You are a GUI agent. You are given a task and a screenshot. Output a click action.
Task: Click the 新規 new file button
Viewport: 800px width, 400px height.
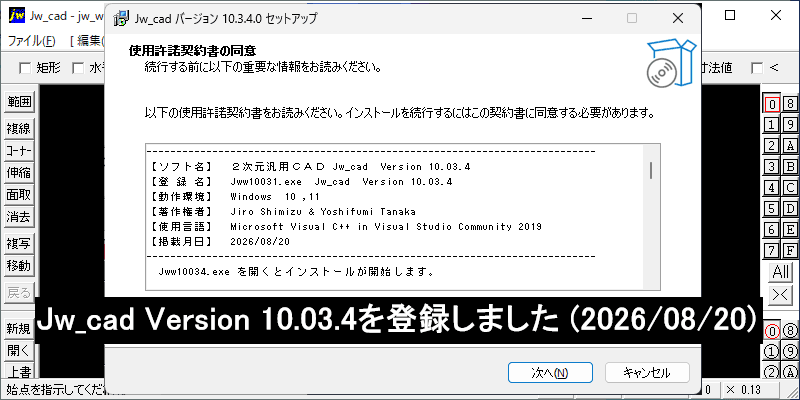(x=19, y=329)
